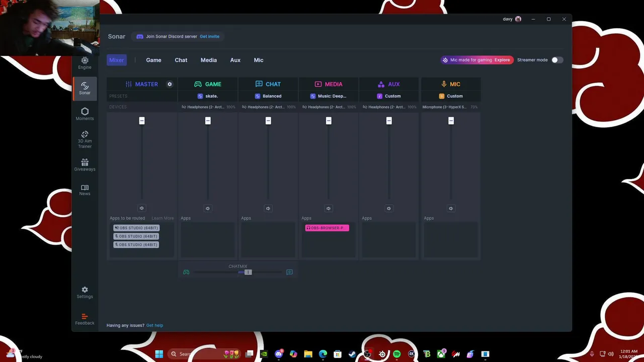Click the Discord icon beside 'Join Sonar Discord server'
Screen dimensions: 644x362
[140, 36]
